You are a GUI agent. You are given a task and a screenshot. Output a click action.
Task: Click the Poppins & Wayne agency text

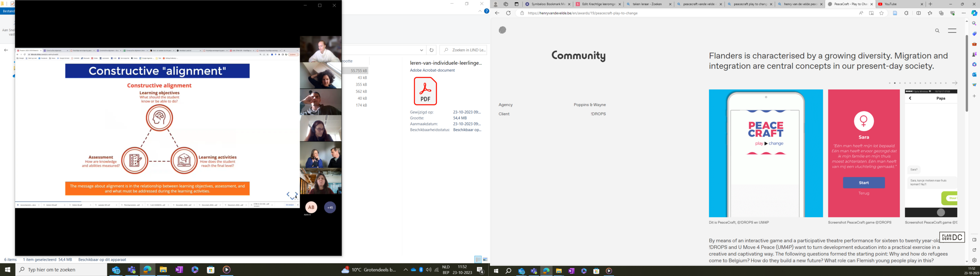590,105
